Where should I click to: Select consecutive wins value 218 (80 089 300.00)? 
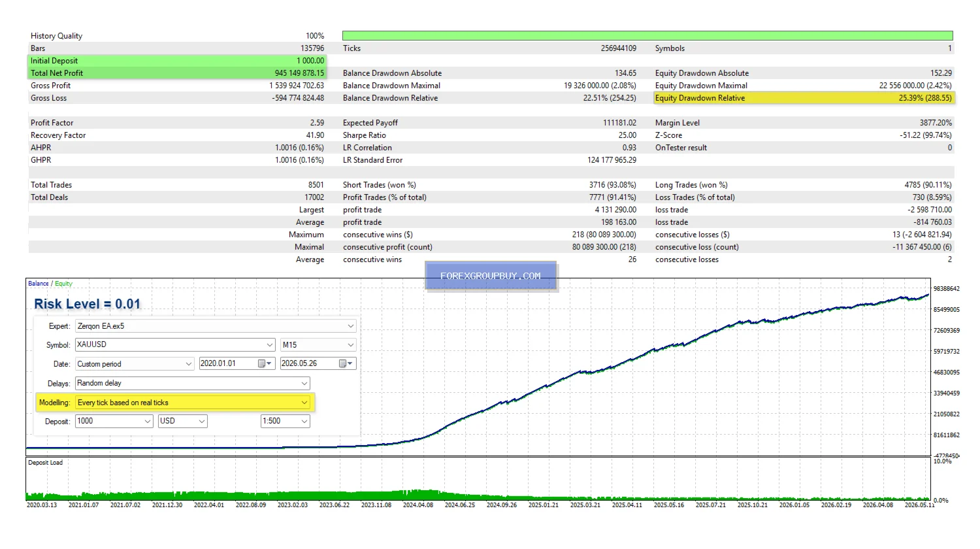pyautogui.click(x=604, y=235)
